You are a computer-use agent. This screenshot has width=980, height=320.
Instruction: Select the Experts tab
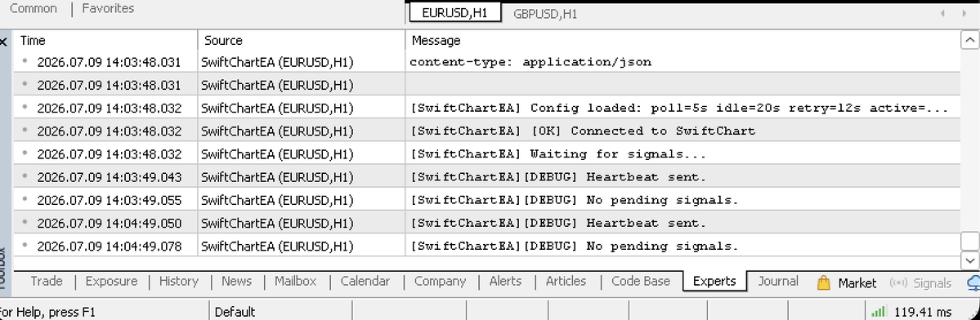click(714, 282)
